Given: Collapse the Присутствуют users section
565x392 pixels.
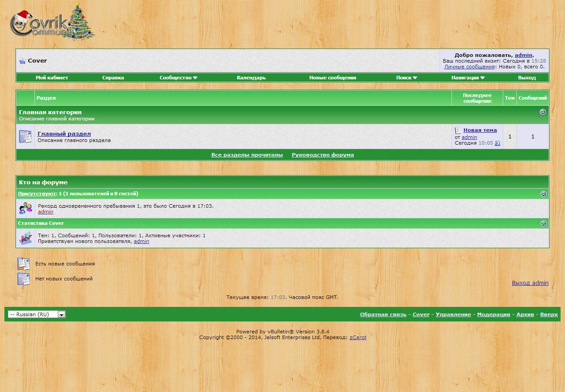Looking at the screenshot, I should pyautogui.click(x=543, y=194).
